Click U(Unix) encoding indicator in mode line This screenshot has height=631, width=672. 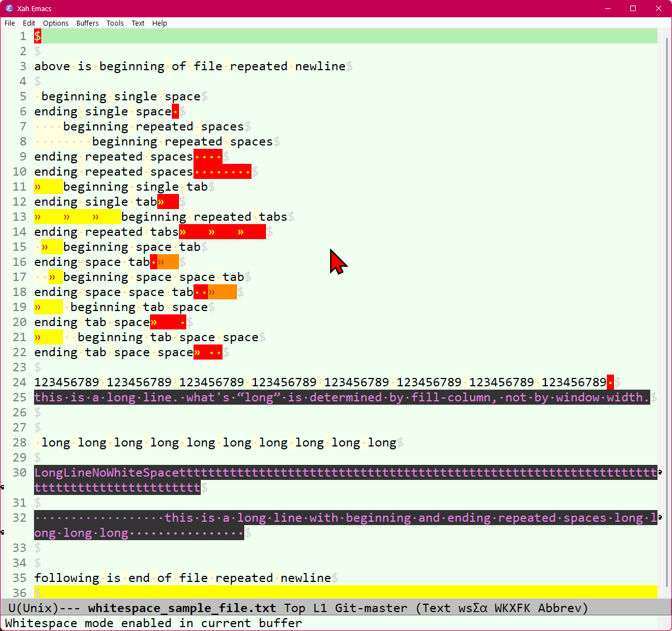click(33, 608)
